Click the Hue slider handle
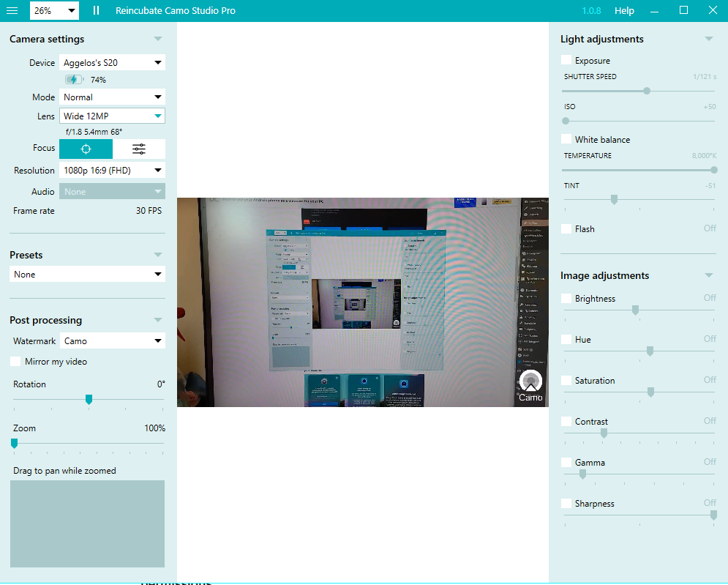This screenshot has width=728, height=585. pyautogui.click(x=650, y=351)
